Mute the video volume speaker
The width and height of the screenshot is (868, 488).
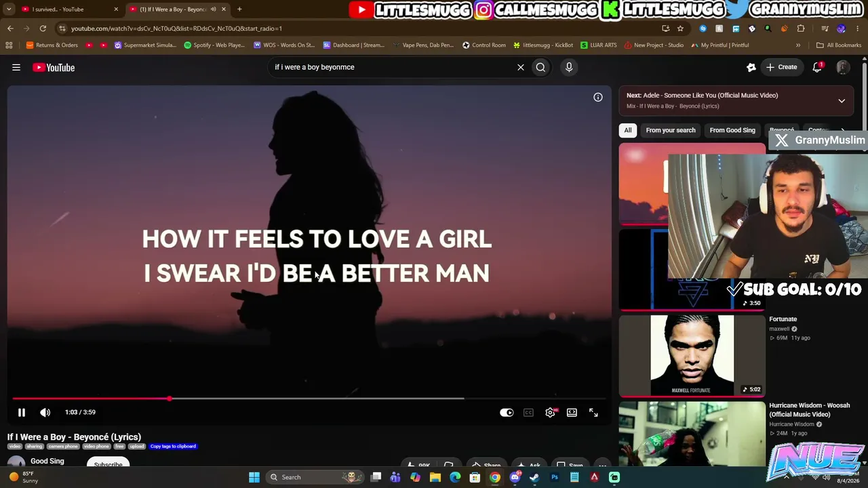click(45, 412)
